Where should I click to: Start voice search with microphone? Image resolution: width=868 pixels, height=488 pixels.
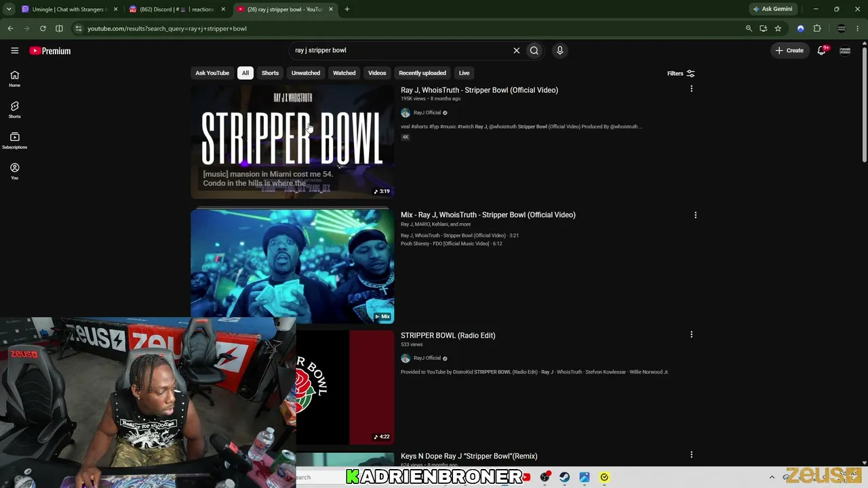click(559, 50)
